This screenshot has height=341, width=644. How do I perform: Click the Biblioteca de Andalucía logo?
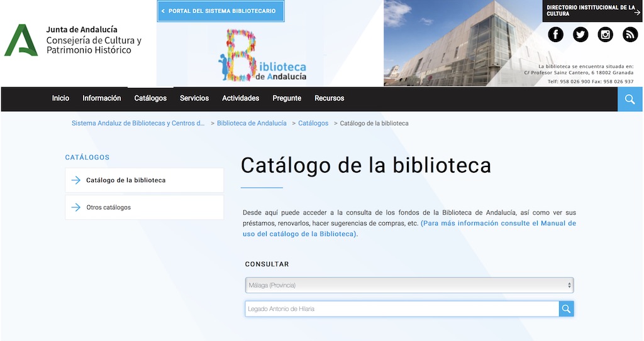262,55
